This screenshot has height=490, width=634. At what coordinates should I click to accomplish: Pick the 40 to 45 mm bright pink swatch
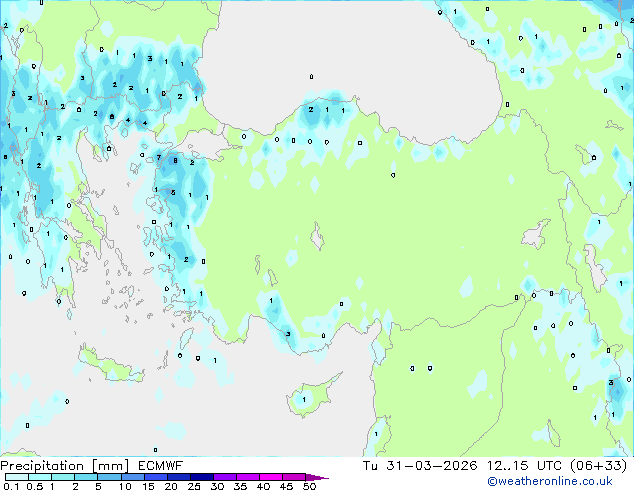[271, 477]
